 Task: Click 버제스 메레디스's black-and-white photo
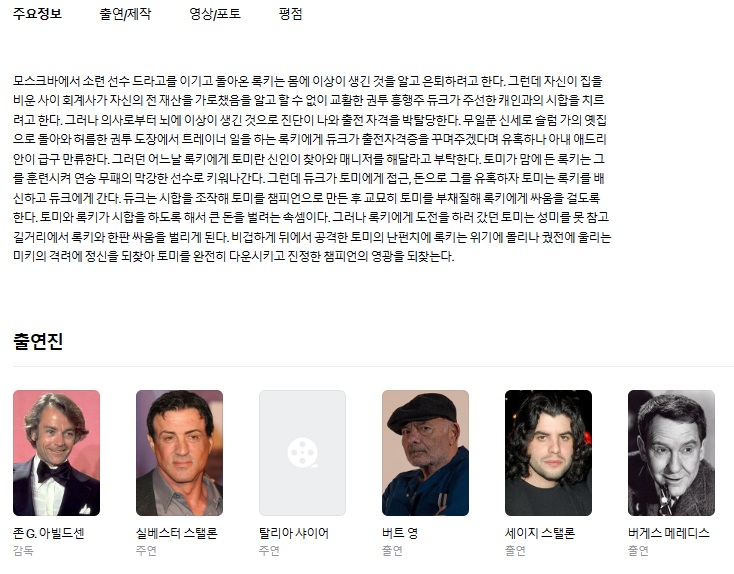671,453
